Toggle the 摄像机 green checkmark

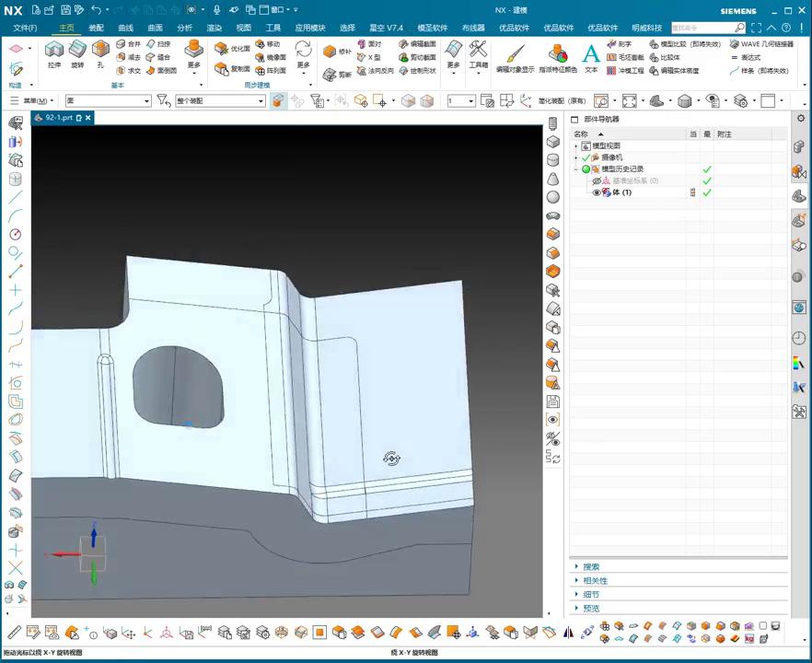click(x=586, y=157)
